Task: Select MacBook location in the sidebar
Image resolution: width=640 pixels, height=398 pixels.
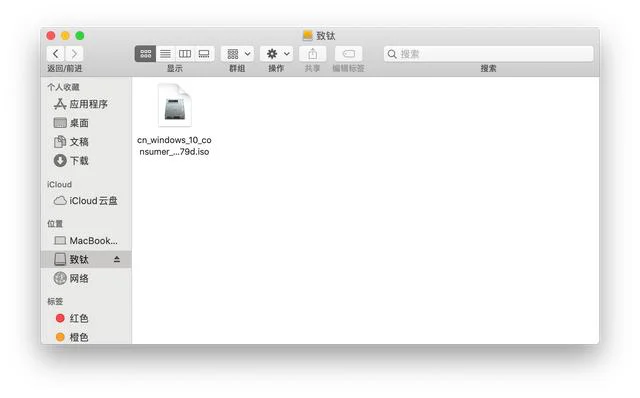Action: point(86,241)
